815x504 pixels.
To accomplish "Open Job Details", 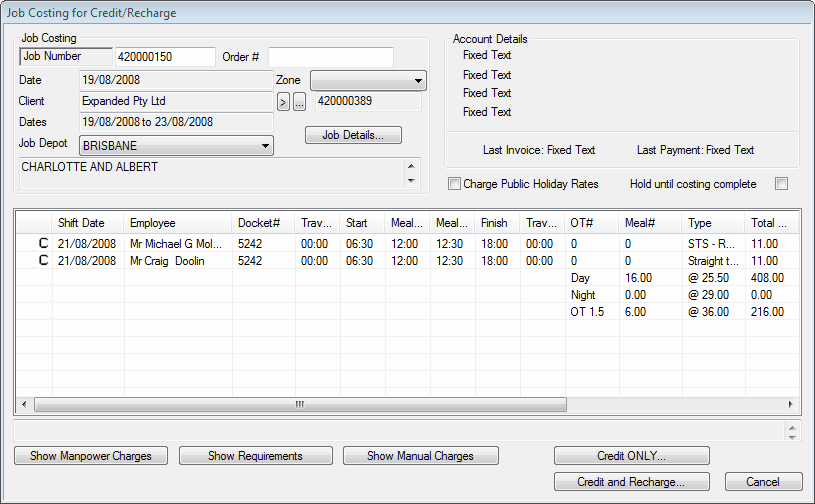I will 353,135.
